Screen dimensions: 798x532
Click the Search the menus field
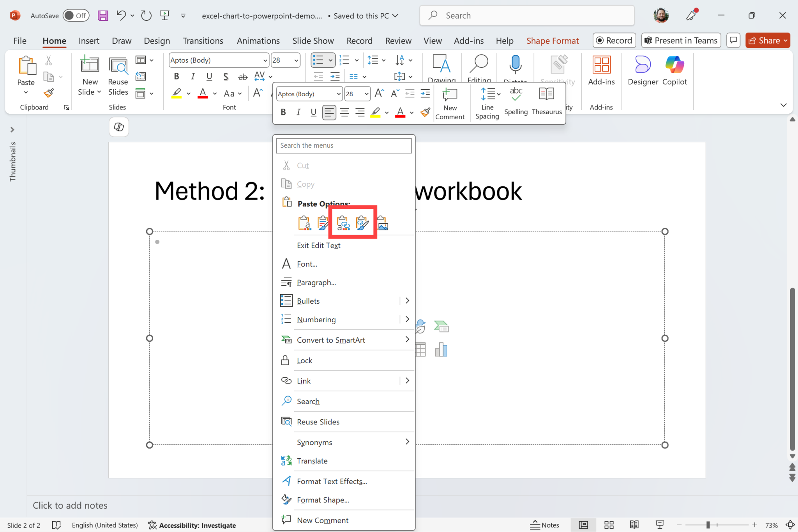click(344, 145)
